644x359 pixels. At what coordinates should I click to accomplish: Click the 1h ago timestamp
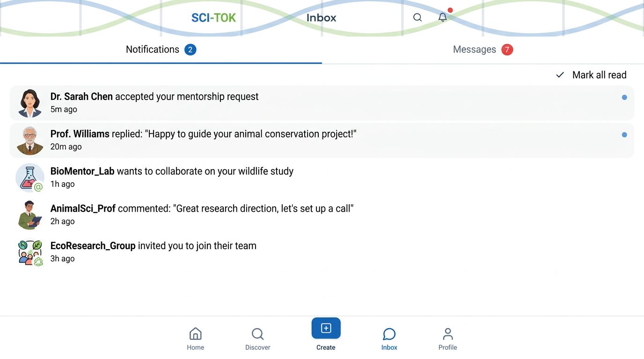coord(63,184)
